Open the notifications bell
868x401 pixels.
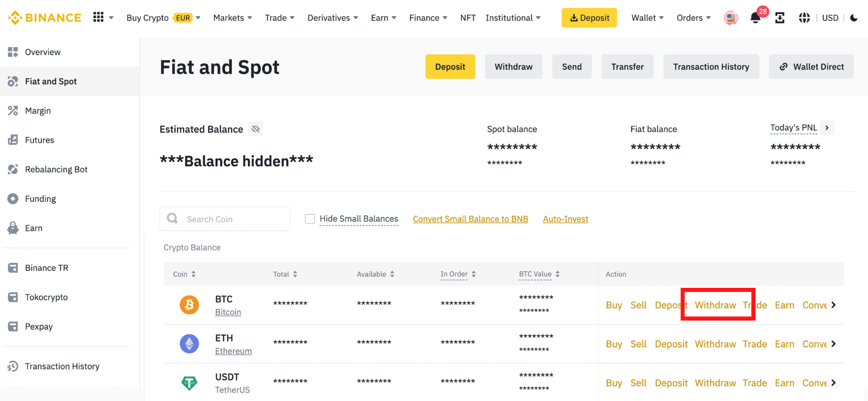pos(755,18)
